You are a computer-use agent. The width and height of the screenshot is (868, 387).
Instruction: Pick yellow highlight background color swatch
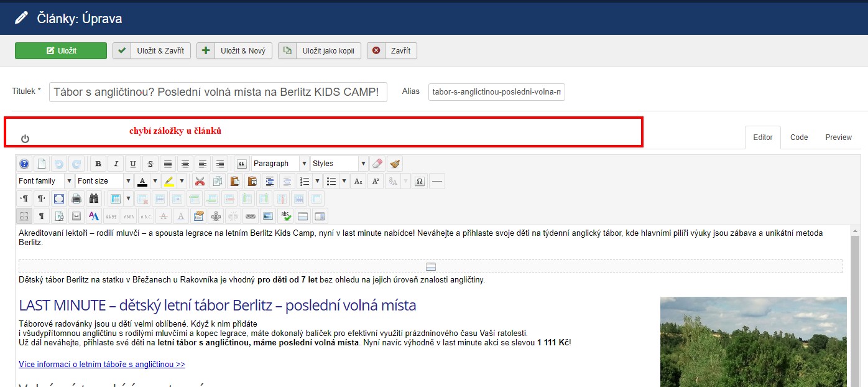(169, 181)
